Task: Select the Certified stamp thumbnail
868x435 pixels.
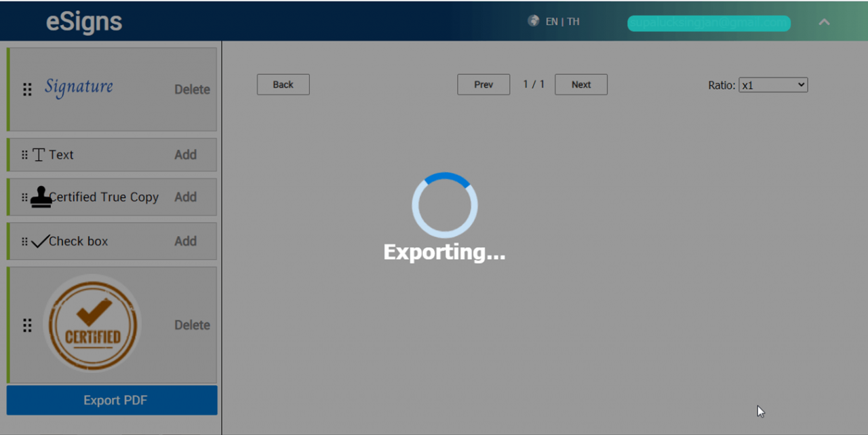Action: click(92, 324)
